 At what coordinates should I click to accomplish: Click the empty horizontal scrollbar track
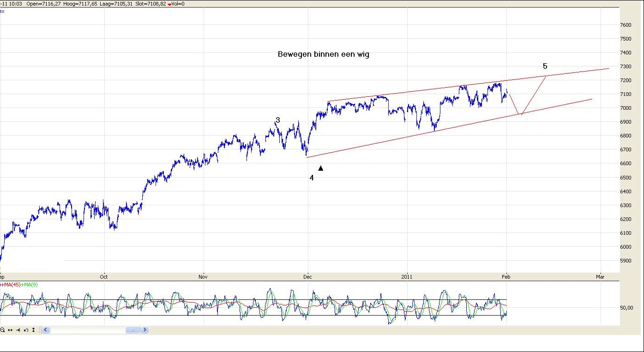coord(88,330)
